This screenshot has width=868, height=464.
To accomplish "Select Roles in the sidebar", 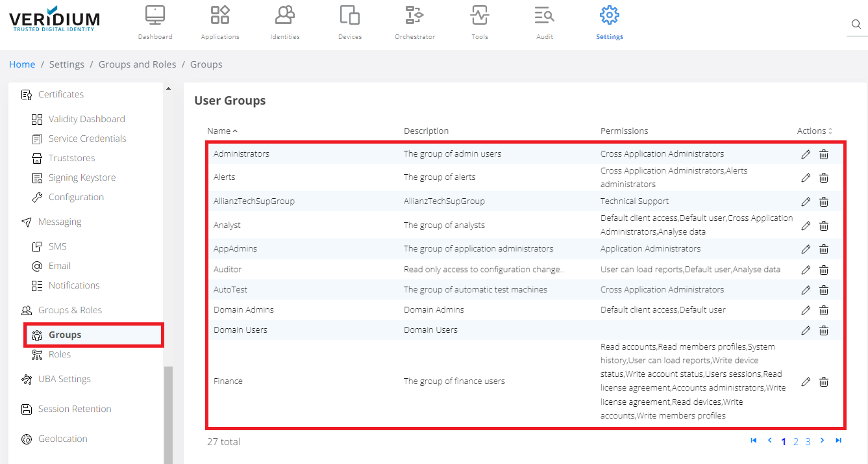I will pyautogui.click(x=60, y=354).
